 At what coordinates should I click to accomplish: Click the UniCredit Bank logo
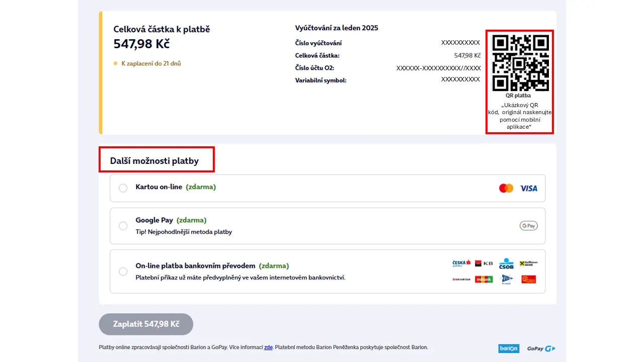tap(461, 279)
